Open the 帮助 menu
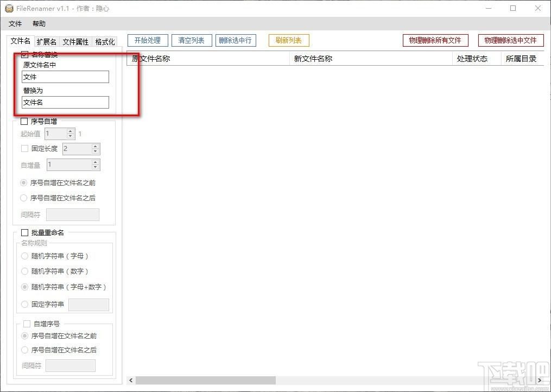551x392 pixels. [x=39, y=24]
